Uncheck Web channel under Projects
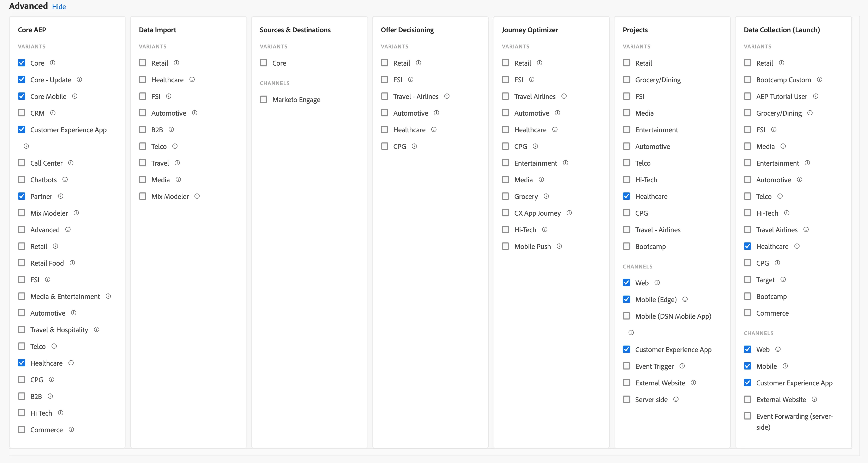Image resolution: width=868 pixels, height=463 pixels. 626,283
